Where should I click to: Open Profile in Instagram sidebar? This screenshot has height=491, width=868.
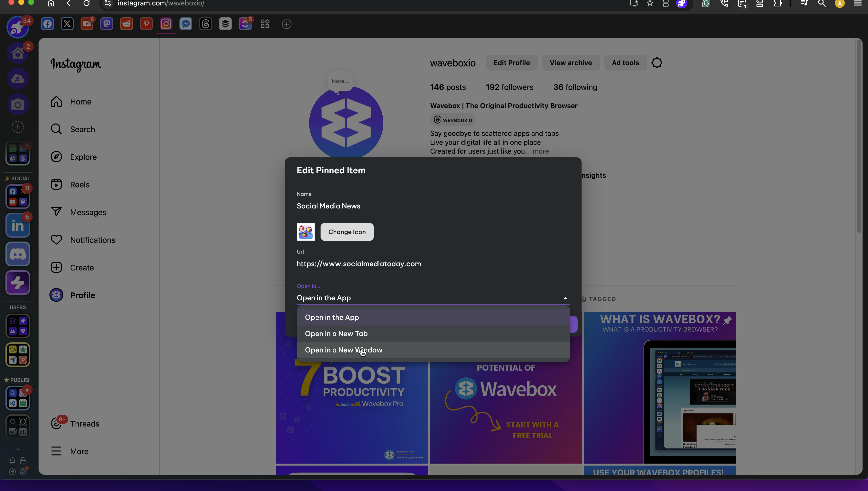click(x=72, y=295)
